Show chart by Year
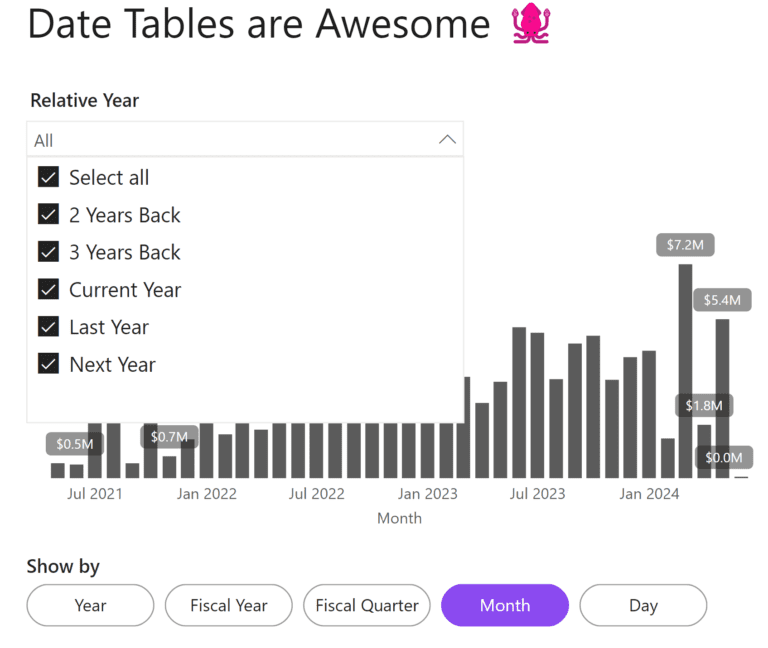This screenshot has height=648, width=768. click(90, 605)
